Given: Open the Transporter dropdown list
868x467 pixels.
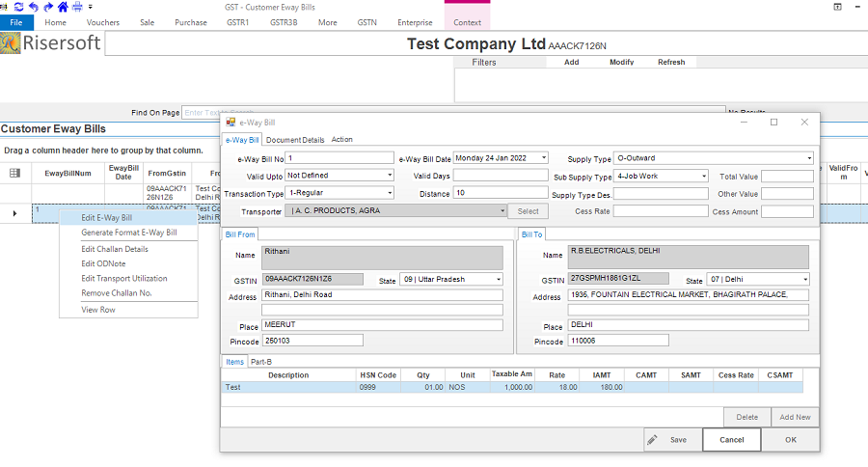Looking at the screenshot, I should point(502,211).
